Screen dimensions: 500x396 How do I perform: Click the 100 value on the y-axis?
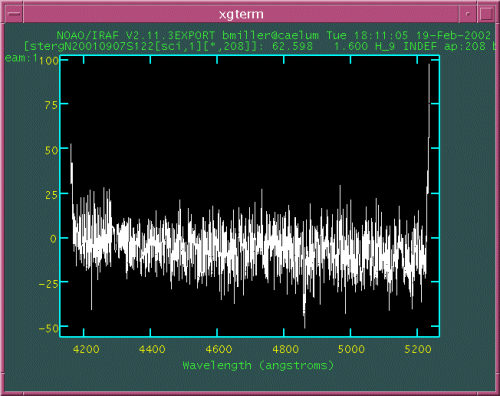point(49,61)
